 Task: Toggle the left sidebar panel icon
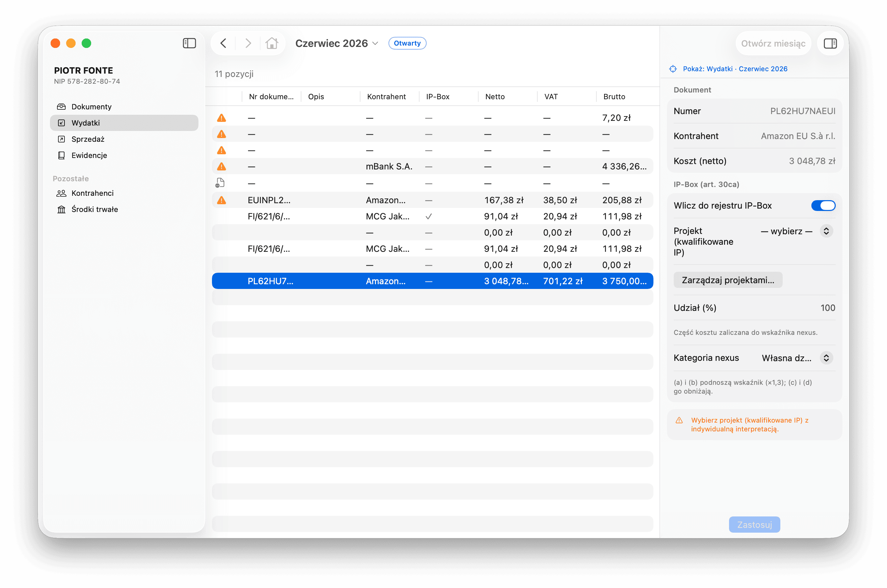[189, 43]
